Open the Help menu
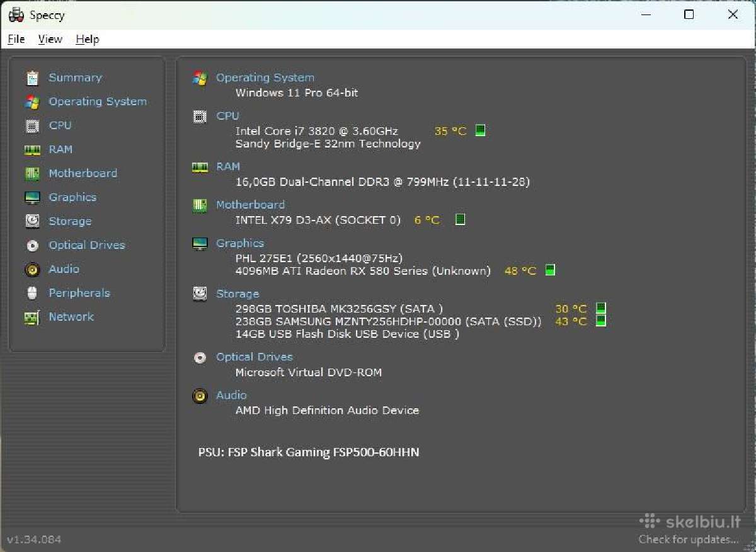Viewport: 756px width, 552px height. 88,39
